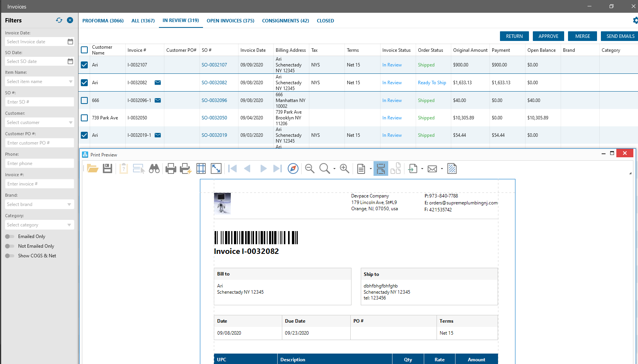The image size is (638, 364).
Task: Click the APPROVE button
Action: (548, 36)
